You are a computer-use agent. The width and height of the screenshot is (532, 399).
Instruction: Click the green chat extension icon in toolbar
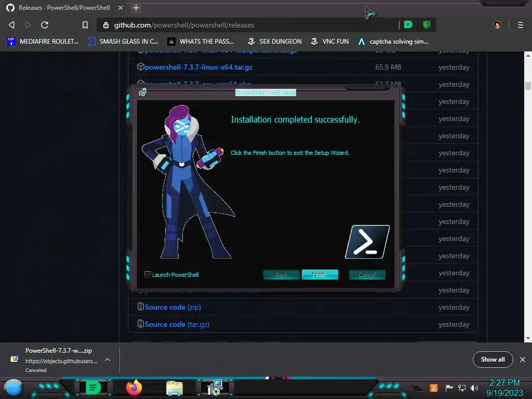408,25
